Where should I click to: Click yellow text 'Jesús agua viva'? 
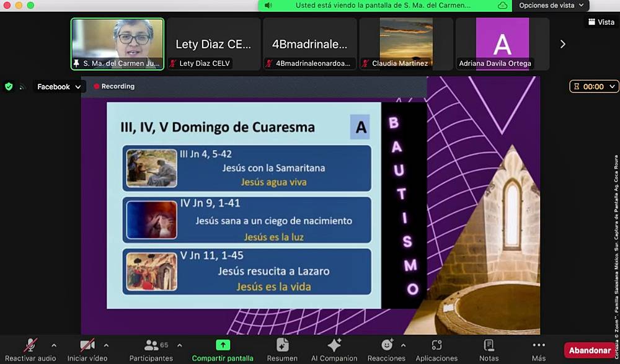click(x=273, y=182)
